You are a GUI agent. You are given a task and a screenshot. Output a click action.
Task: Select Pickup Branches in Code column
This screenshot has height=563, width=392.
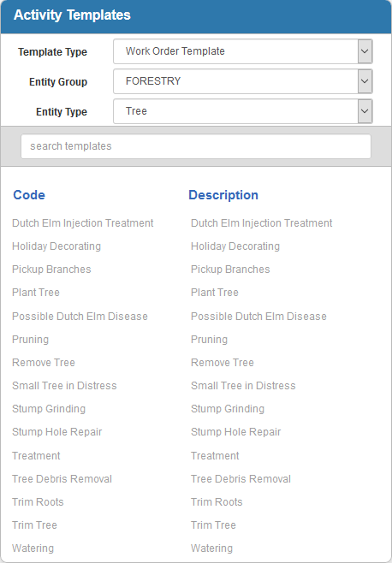click(x=51, y=270)
